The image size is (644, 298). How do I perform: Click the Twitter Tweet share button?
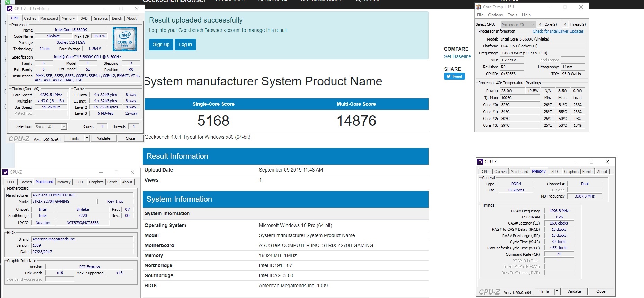coord(454,76)
